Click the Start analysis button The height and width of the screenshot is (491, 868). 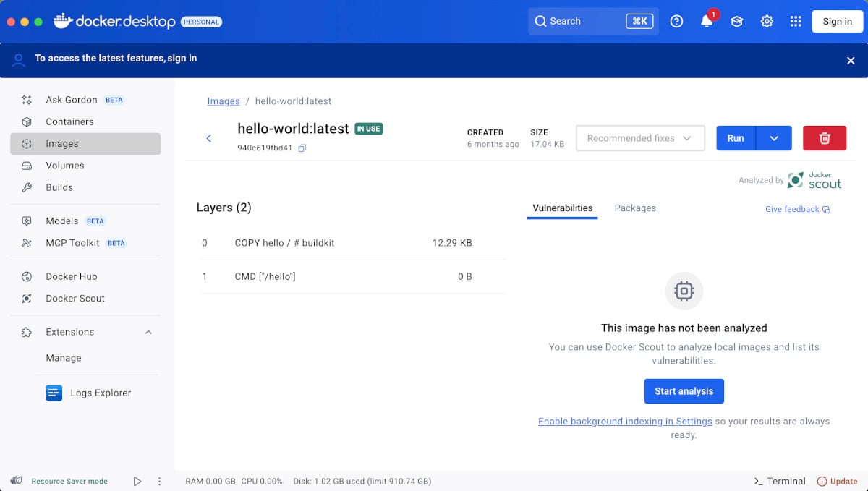[684, 391]
